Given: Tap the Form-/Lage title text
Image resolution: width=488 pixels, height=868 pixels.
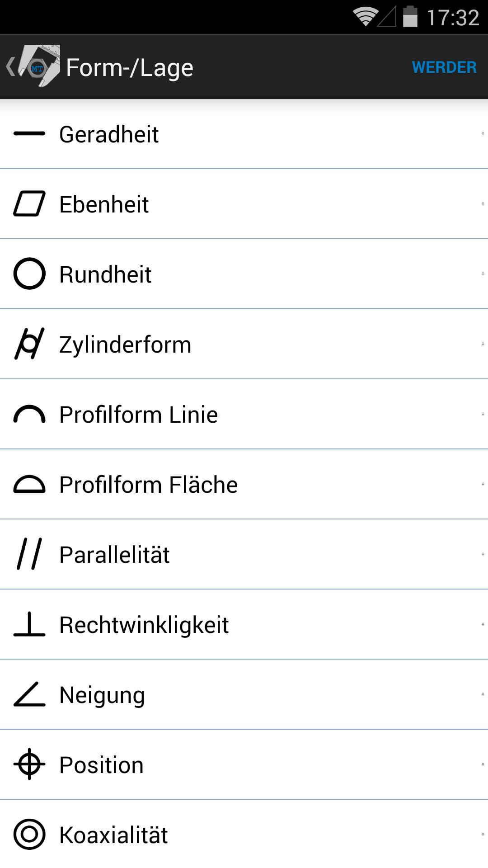Looking at the screenshot, I should click(130, 68).
